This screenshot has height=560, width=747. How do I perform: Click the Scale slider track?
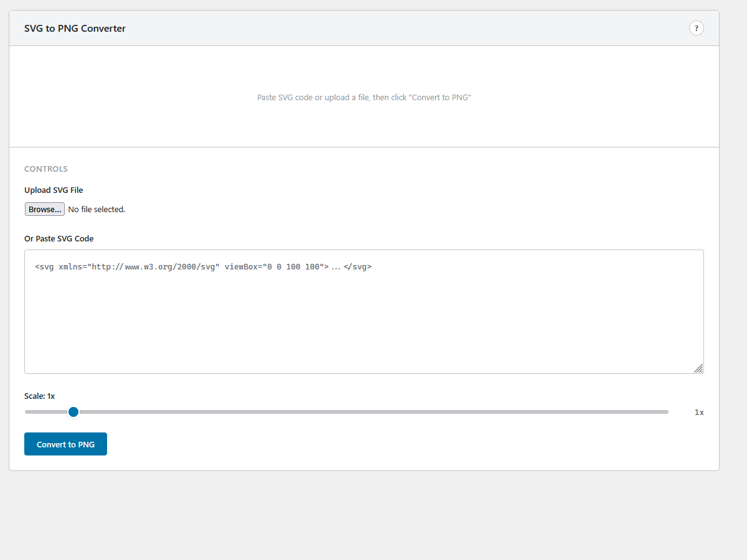pos(347,411)
